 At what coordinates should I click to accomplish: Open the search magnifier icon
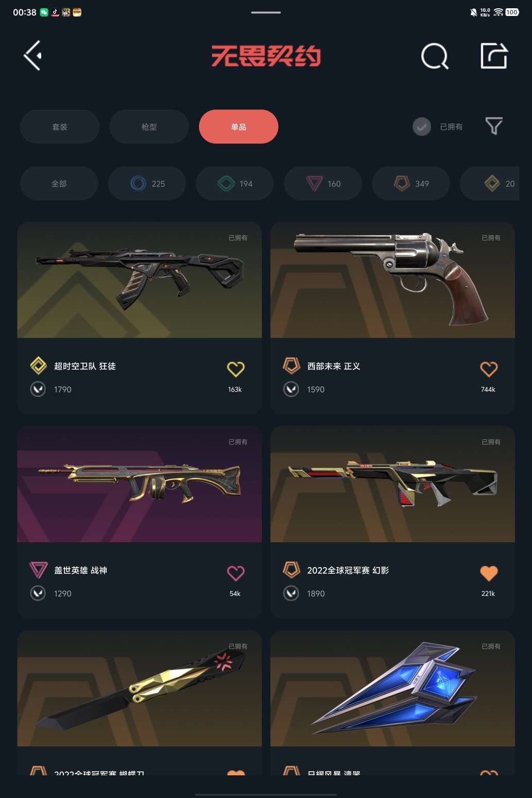tap(435, 56)
